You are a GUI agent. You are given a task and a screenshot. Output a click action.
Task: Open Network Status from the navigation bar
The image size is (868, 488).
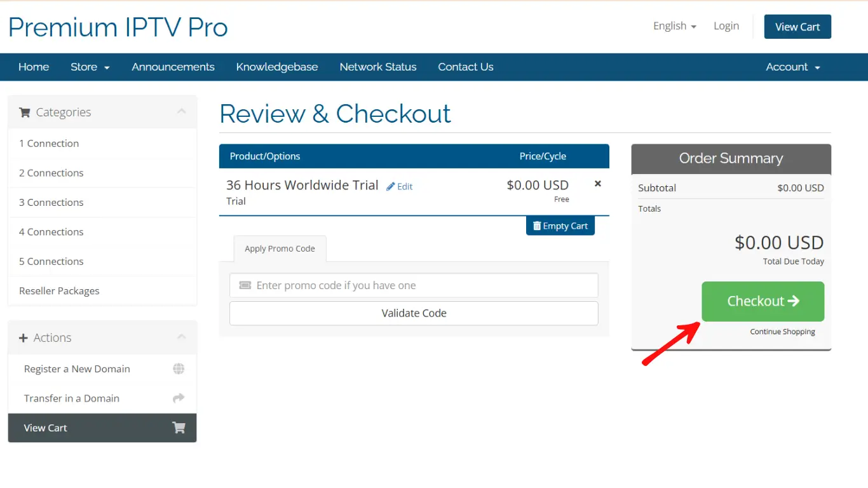pyautogui.click(x=377, y=67)
